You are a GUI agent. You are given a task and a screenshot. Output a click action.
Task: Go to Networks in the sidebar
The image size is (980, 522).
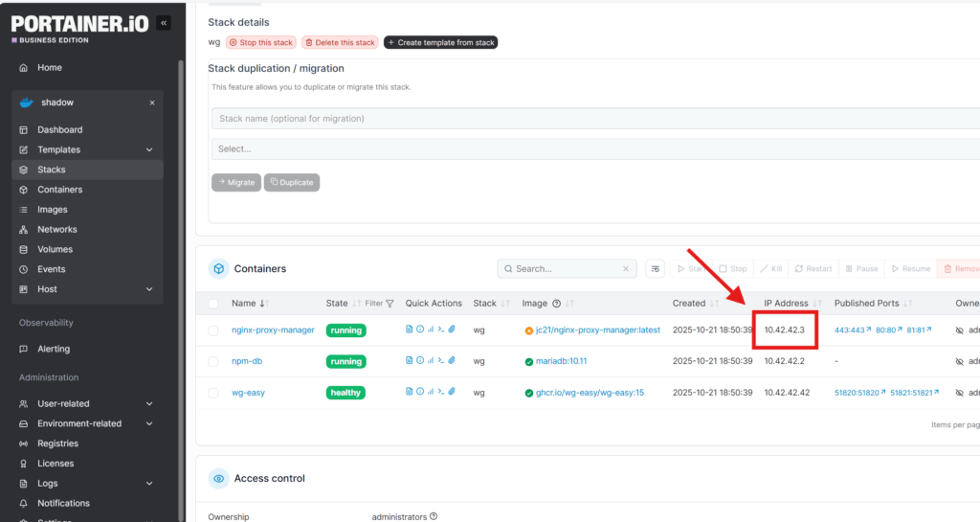pos(57,230)
